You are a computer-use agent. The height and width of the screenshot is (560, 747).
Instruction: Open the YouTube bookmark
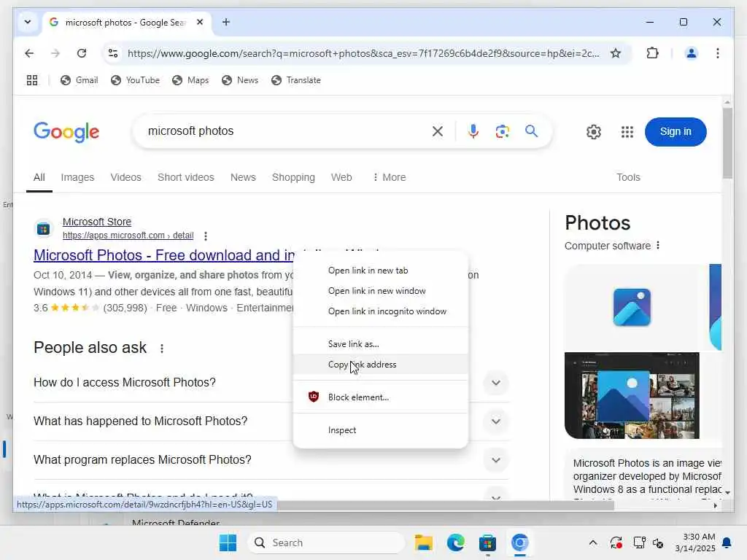135,80
